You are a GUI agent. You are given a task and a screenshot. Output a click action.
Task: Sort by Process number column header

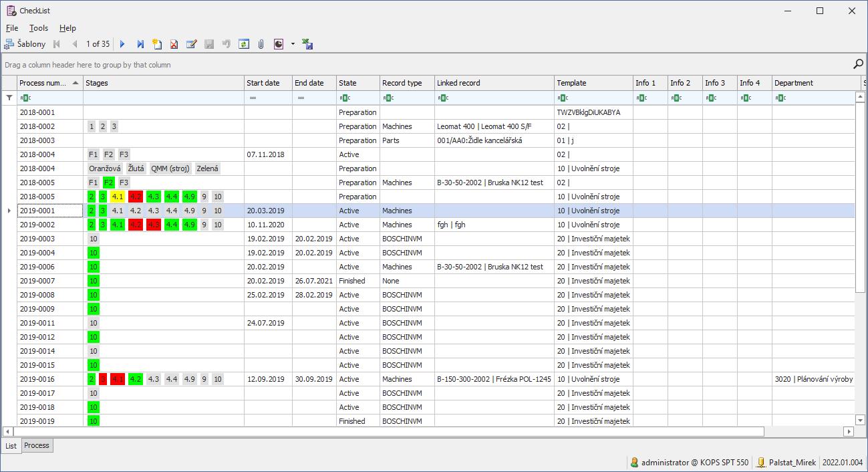pos(49,83)
